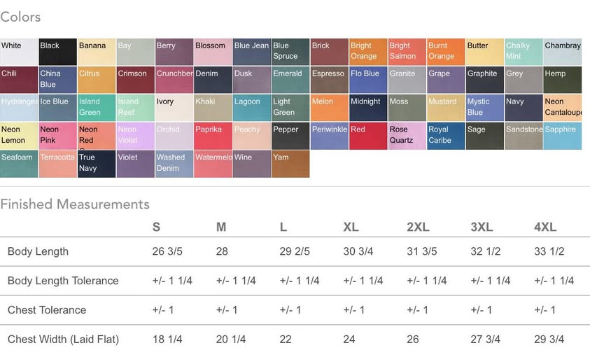The height and width of the screenshot is (364, 590).
Task: Click the Neon Pink swatch
Action: pyautogui.click(x=57, y=136)
